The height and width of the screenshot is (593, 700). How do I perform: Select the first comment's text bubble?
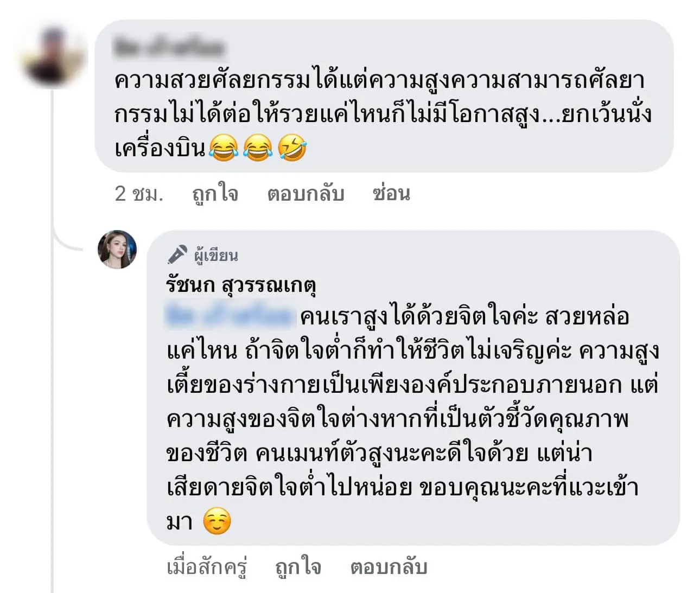pyautogui.click(x=384, y=96)
